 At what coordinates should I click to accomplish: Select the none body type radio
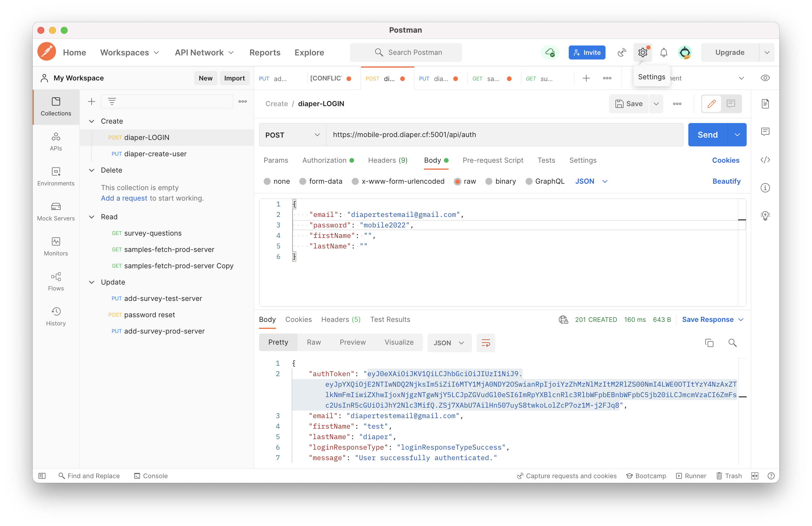267,181
